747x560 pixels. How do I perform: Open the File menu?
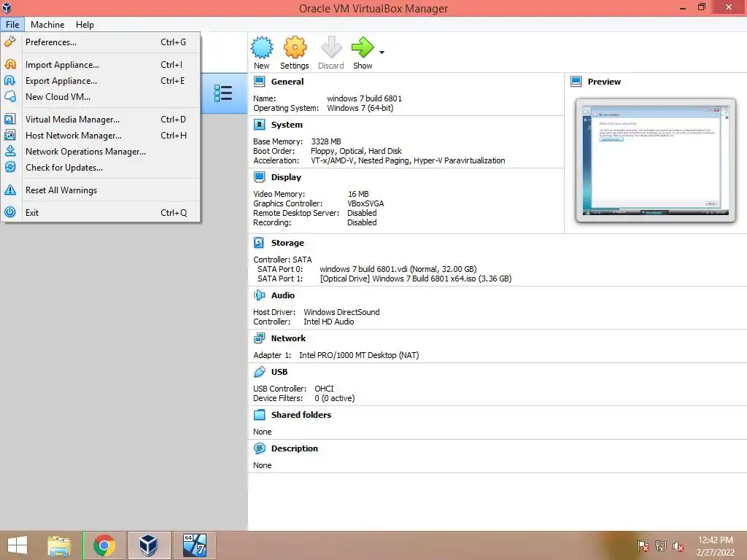pos(12,24)
